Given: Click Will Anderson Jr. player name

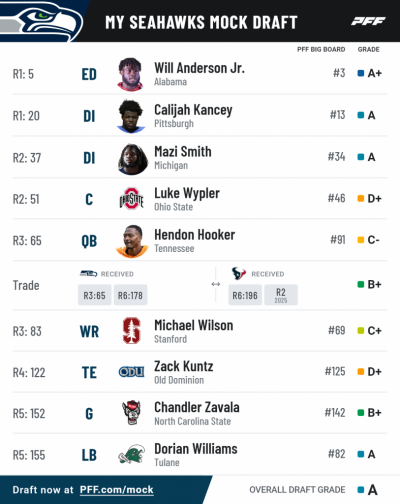Looking at the screenshot, I should pos(199,68).
